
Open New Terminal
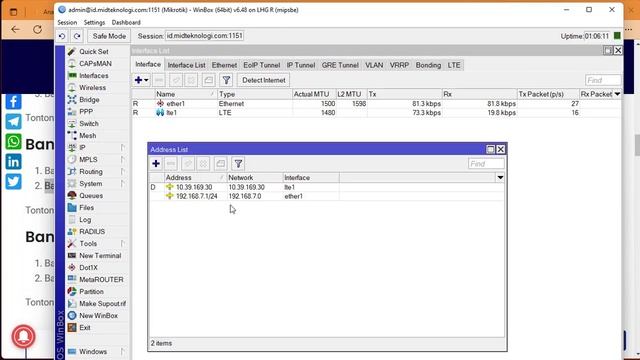click(100, 256)
